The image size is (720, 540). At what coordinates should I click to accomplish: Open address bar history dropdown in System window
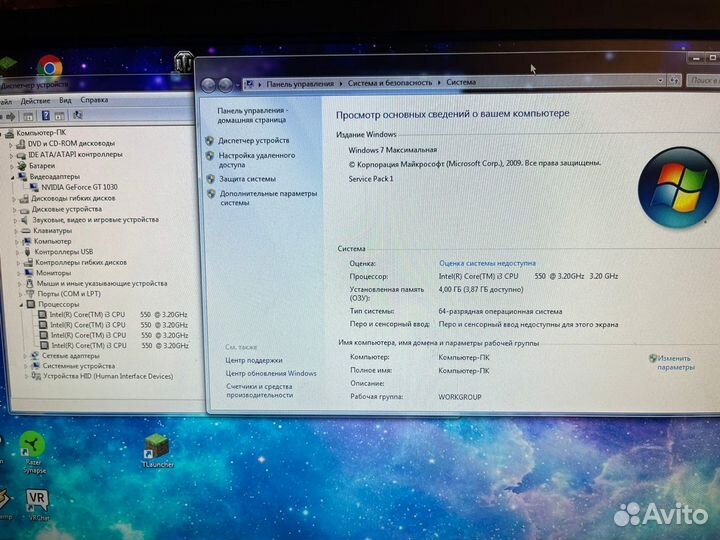pos(660,80)
